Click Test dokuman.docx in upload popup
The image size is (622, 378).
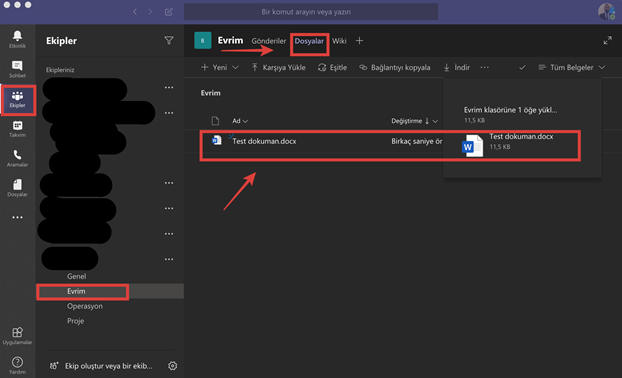(521, 136)
